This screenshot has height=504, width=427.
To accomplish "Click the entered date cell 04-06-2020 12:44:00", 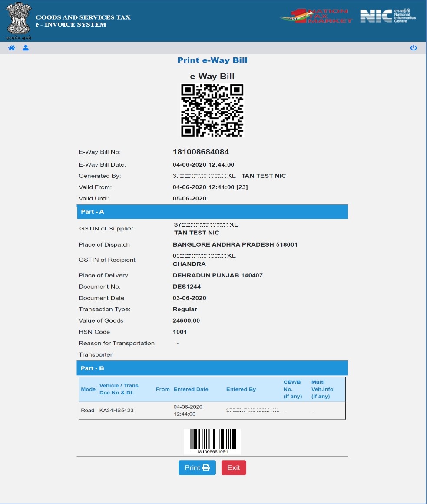I will (188, 411).
